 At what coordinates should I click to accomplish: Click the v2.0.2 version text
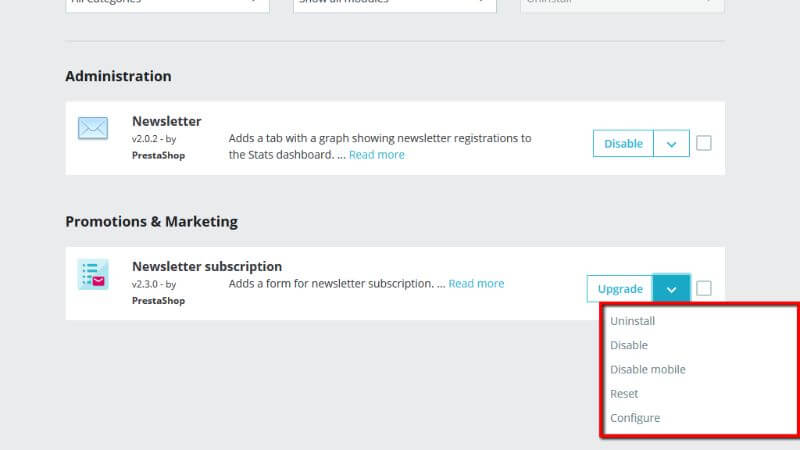pyautogui.click(x=145, y=139)
